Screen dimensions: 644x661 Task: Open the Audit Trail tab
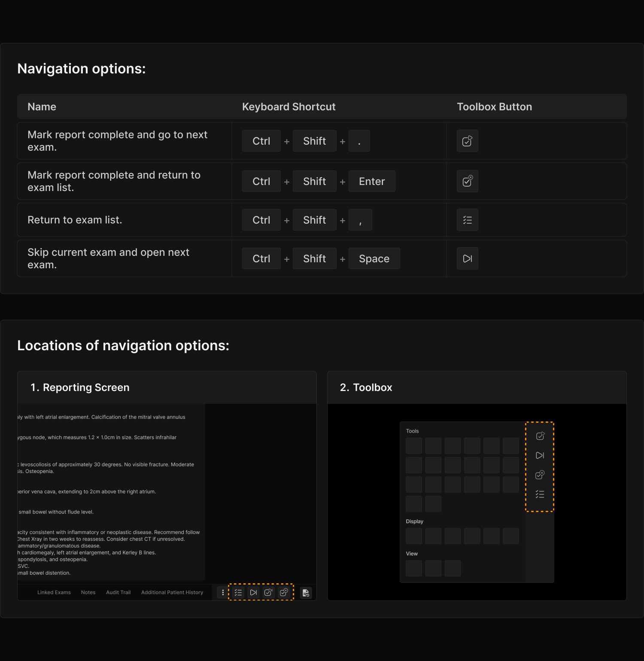pos(118,592)
